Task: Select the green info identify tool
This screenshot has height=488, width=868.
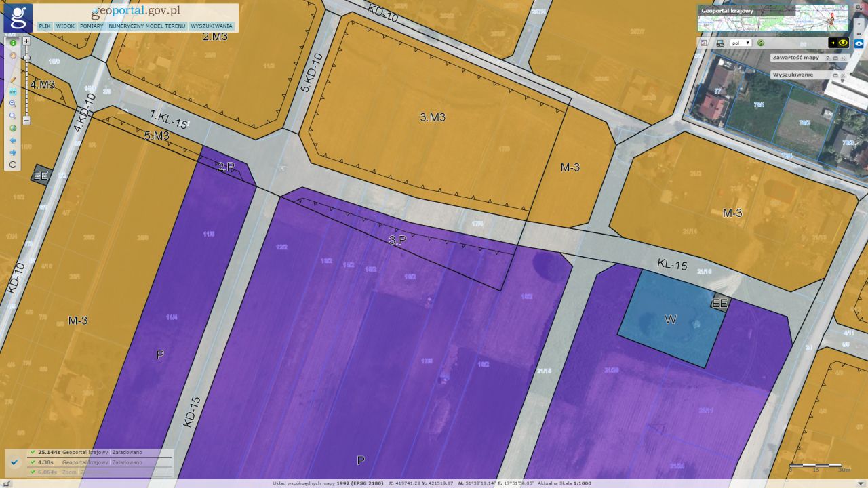Action: (x=13, y=43)
